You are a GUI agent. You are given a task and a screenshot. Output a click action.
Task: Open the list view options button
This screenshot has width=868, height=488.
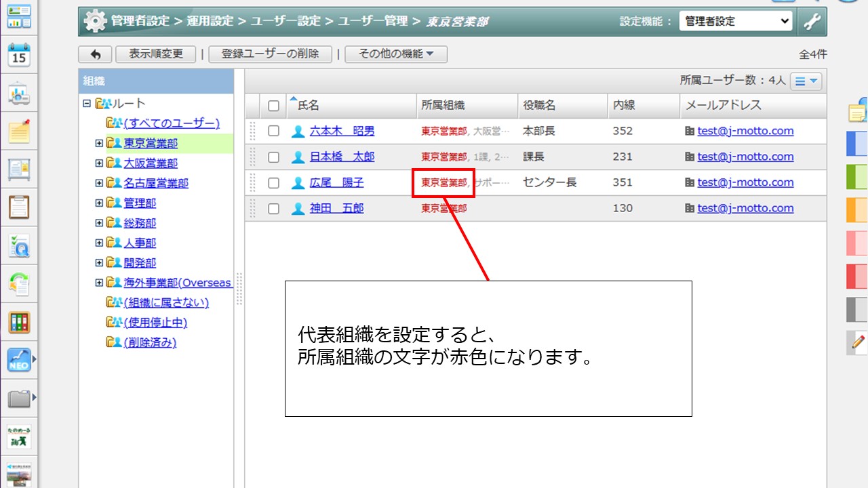(806, 81)
